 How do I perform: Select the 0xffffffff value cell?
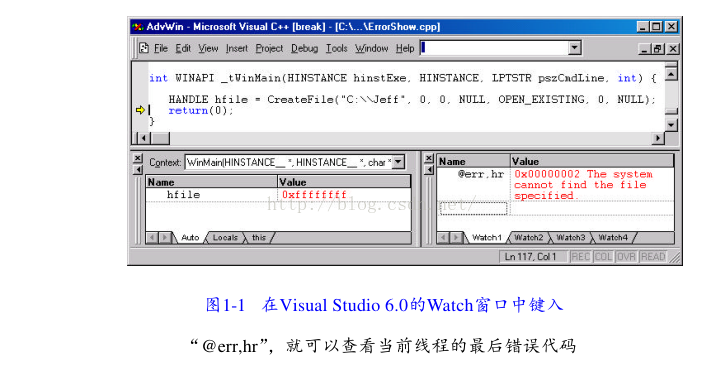[314, 195]
